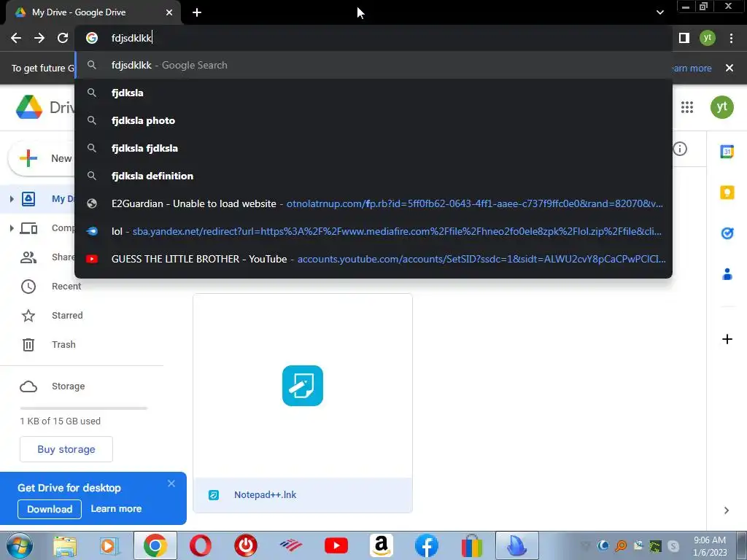747x560 pixels.
Task: Choose the 'fjdksla photo' suggestion
Action: [x=373, y=120]
